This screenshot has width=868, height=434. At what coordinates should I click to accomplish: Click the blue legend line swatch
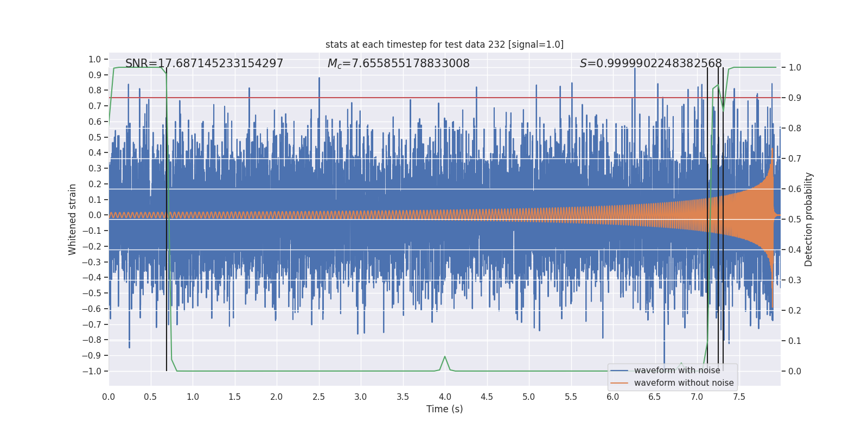620,371
